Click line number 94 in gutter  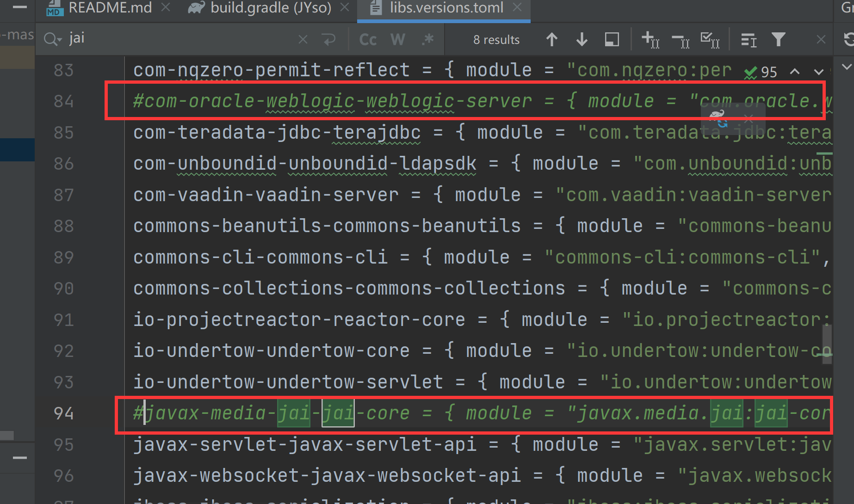[x=64, y=413]
